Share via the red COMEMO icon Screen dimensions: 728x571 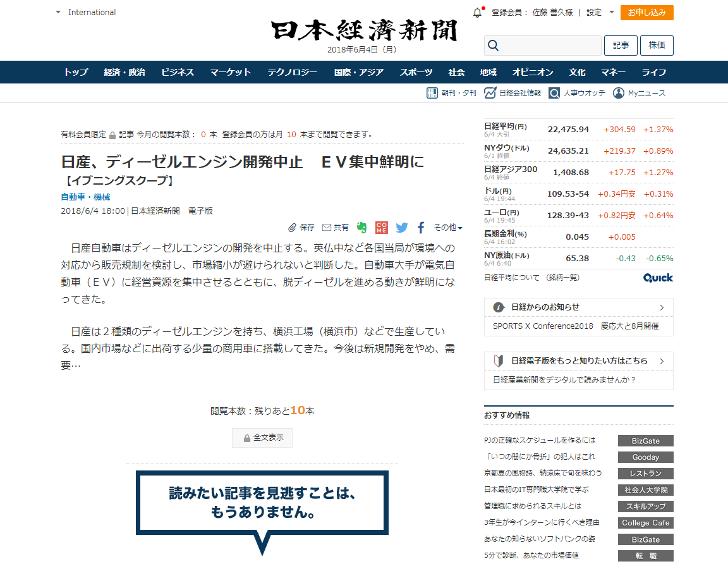(382, 227)
